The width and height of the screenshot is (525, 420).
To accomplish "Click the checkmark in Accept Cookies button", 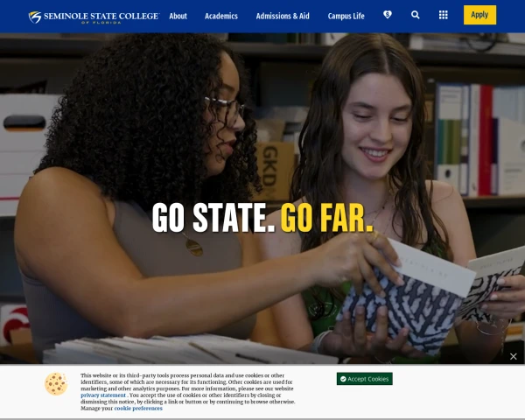I will [343, 379].
